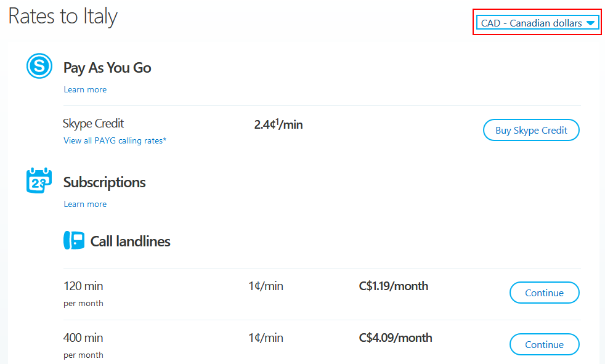Screen dimensions: 605x364
Task: Click the 2.4¢/min rate text
Action: pos(278,125)
